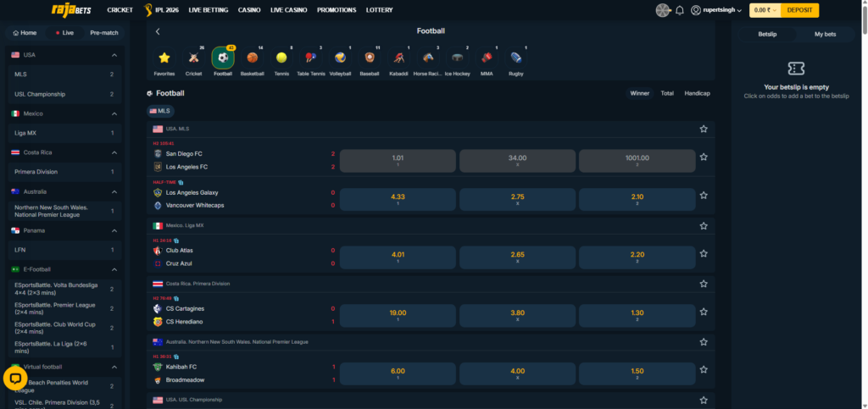Open Liga MX in sidebar
Screen dimensions: 868x409
pyautogui.click(x=64, y=133)
